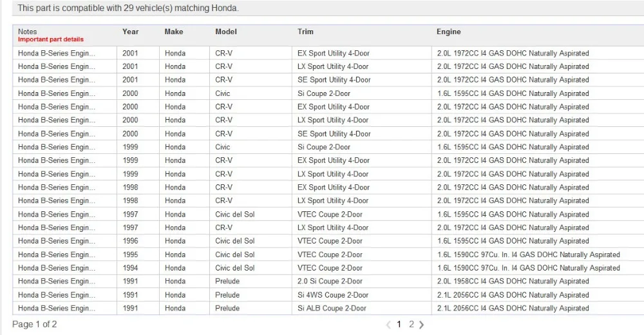Select 'SE Sport Utility 4-Door' trim for 2000
Viewport: 644px width, 335px height.
334,133
